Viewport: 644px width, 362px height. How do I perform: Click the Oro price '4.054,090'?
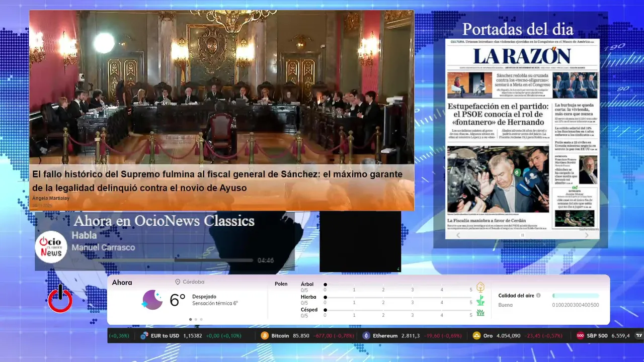pyautogui.click(x=509, y=336)
